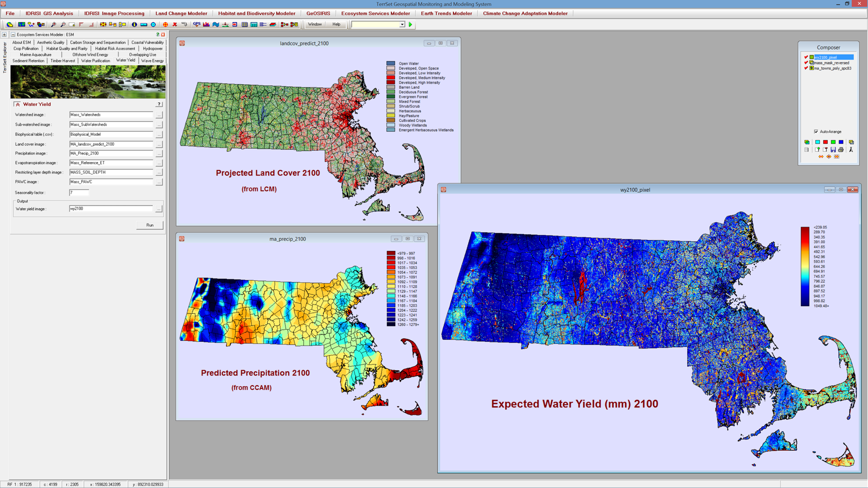Click the green run macro arrow

click(410, 24)
